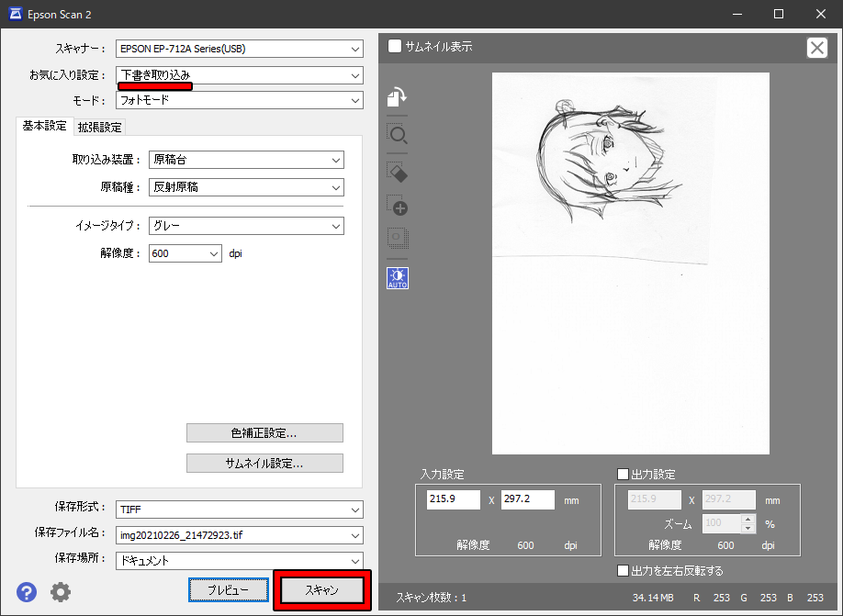The width and height of the screenshot is (843, 616).
Task: Open the 保存形式 TIFF dropdown
Action: click(x=240, y=509)
